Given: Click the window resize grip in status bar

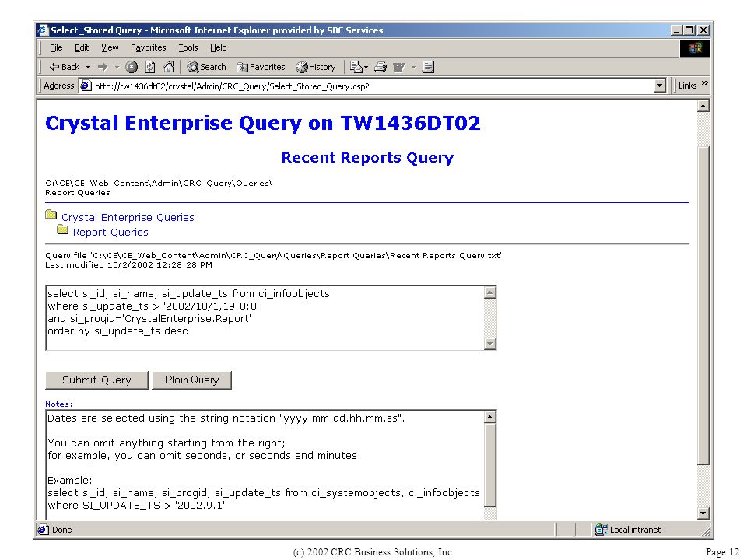Looking at the screenshot, I should point(706,531).
